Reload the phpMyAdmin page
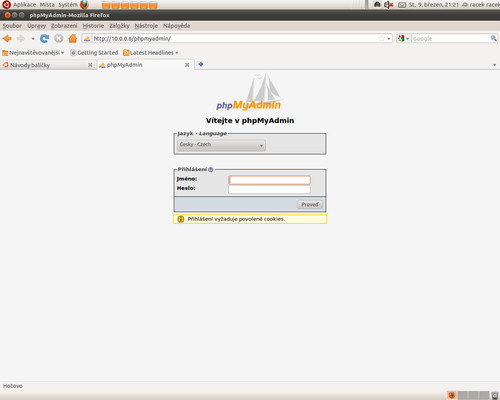Screen dimensions: 500x400 pyautogui.click(x=44, y=39)
